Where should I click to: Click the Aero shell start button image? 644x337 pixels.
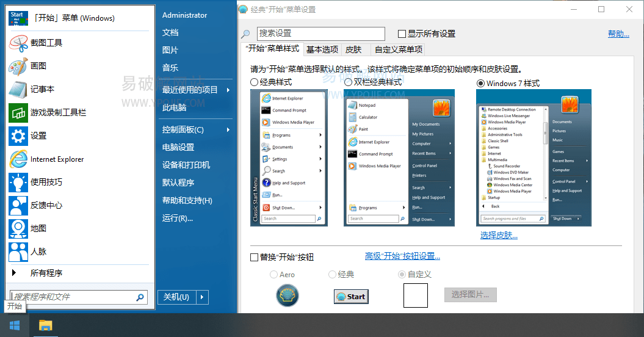pyautogui.click(x=288, y=295)
